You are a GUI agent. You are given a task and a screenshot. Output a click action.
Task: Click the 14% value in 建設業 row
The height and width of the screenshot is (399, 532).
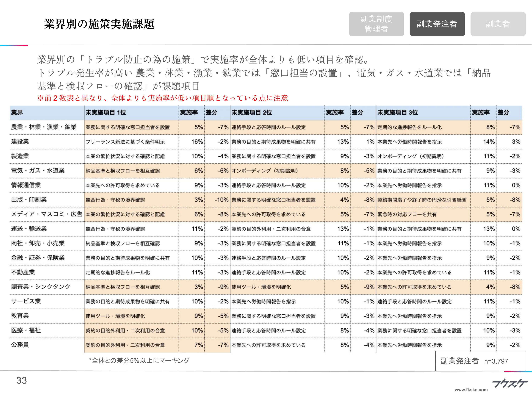(x=489, y=142)
